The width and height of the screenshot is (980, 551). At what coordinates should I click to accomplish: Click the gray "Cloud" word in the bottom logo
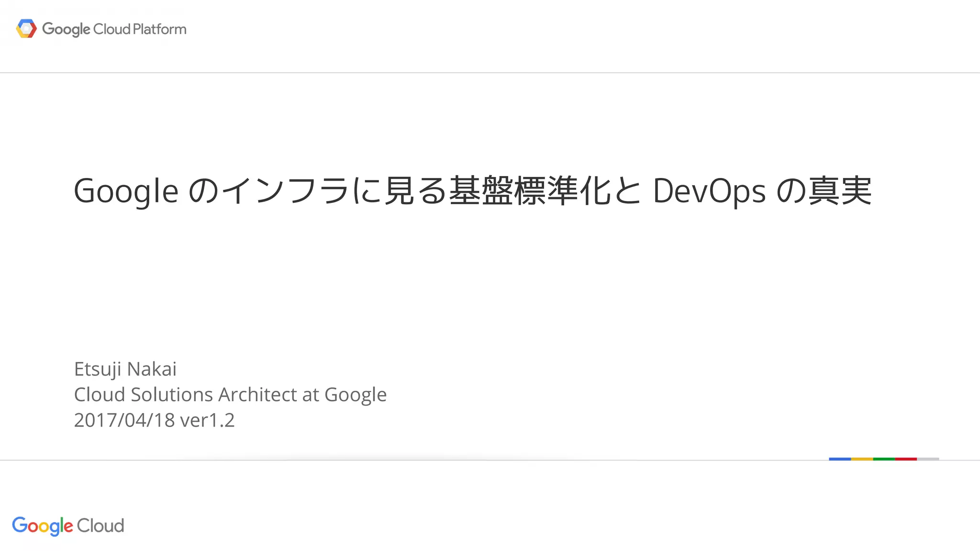[x=100, y=526]
